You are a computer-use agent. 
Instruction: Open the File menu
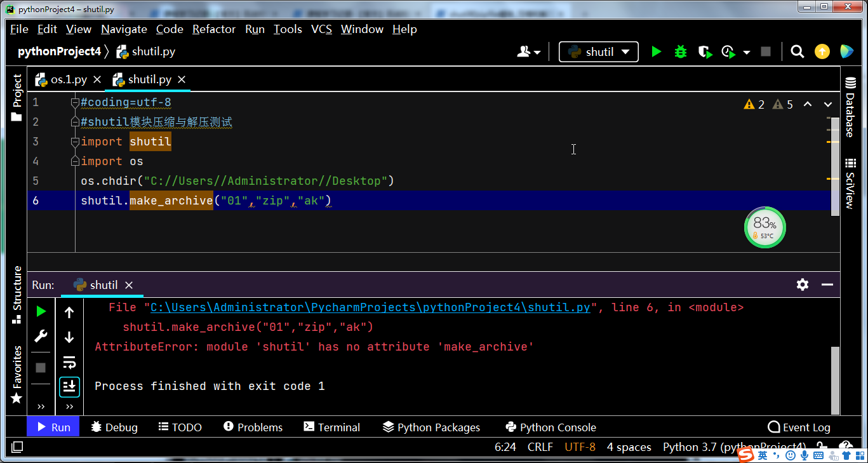19,29
